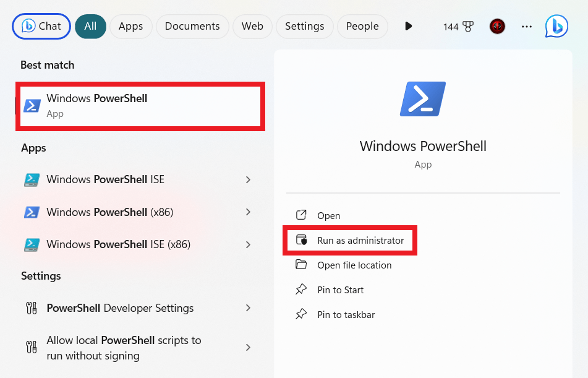The width and height of the screenshot is (588, 378).
Task: Expand PowerShell Developer Settings chevron
Action: pyautogui.click(x=248, y=308)
